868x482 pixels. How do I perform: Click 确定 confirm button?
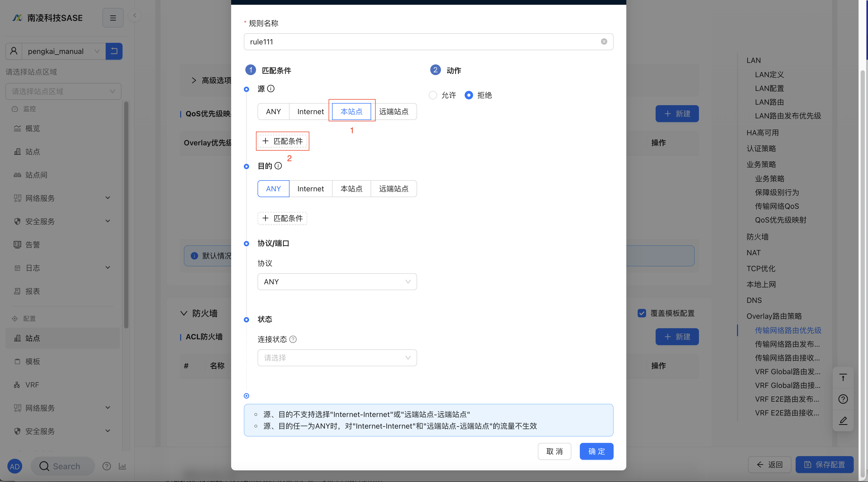pos(596,451)
